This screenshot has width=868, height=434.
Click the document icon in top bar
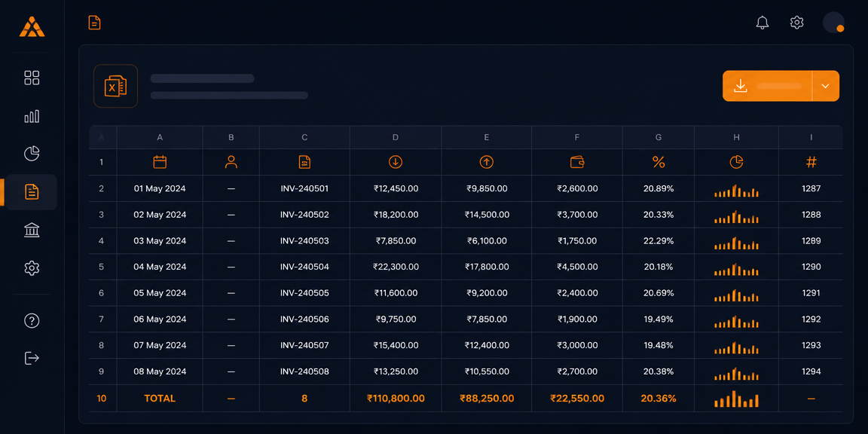tap(95, 23)
